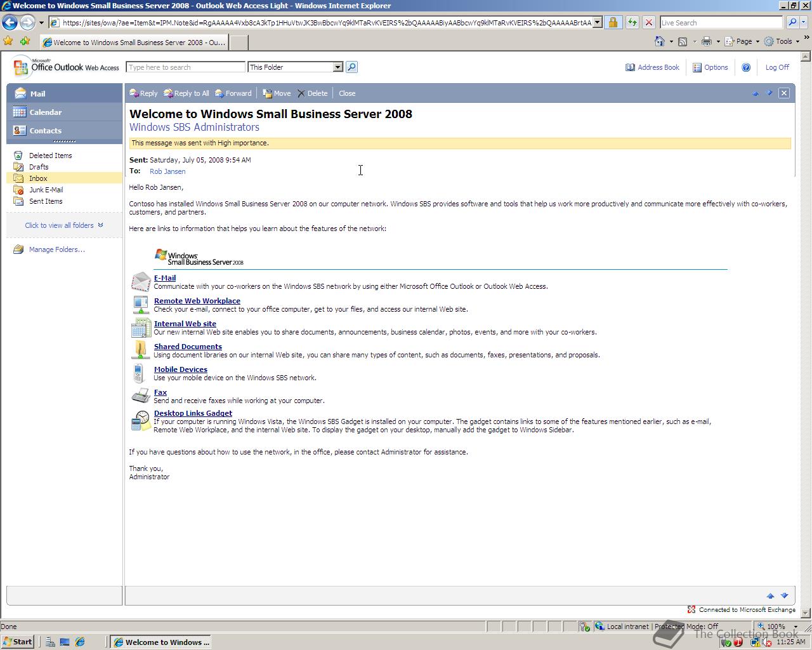Click the bottom next item down arrow
Image resolution: width=812 pixels, height=650 pixels.
click(x=784, y=596)
